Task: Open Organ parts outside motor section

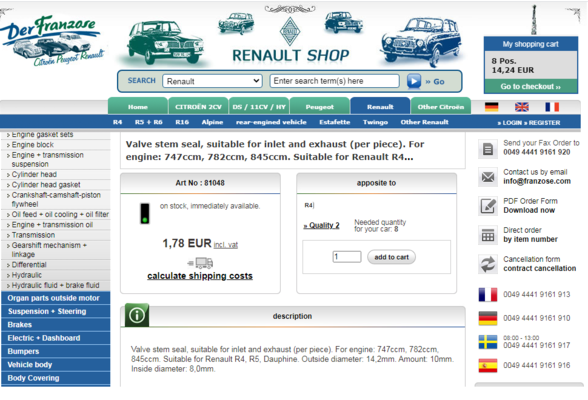Action: [56, 298]
